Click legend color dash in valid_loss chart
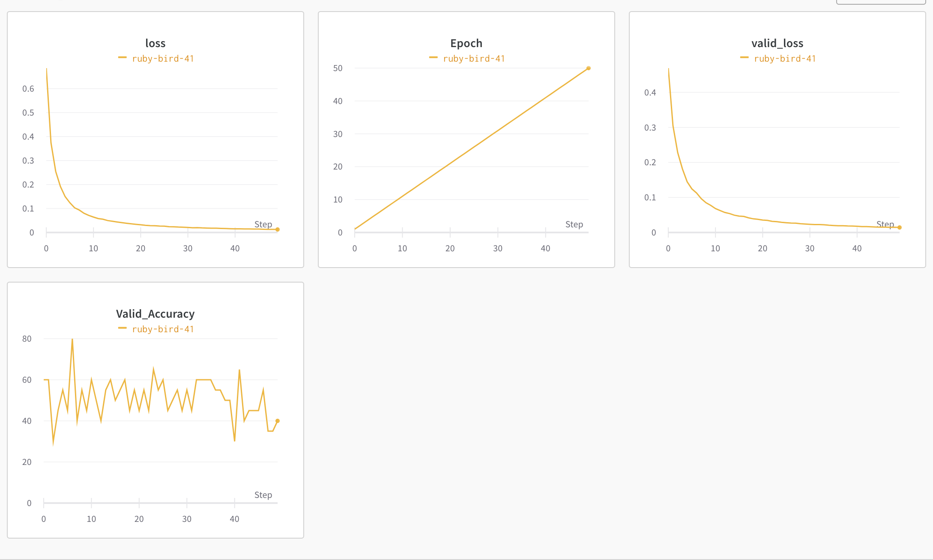The height and width of the screenshot is (560, 933). click(x=745, y=57)
